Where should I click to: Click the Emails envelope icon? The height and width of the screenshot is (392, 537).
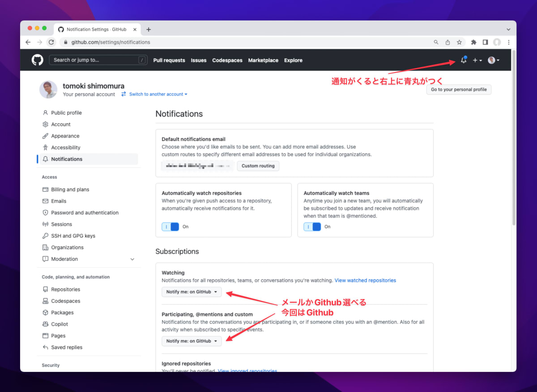point(45,201)
